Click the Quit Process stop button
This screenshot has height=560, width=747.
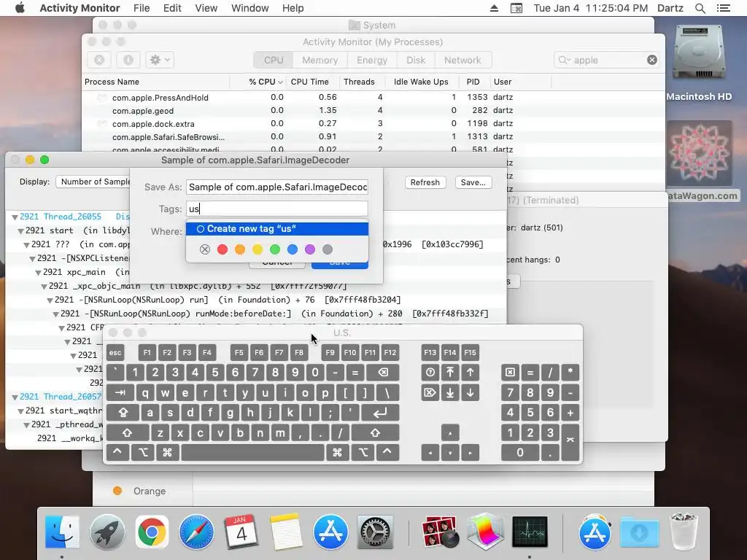[99, 60]
